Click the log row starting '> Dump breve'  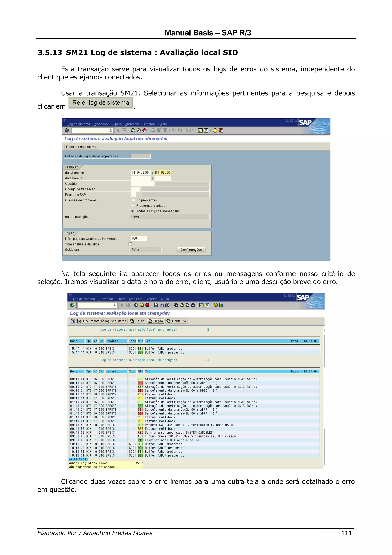[x=194, y=437]
